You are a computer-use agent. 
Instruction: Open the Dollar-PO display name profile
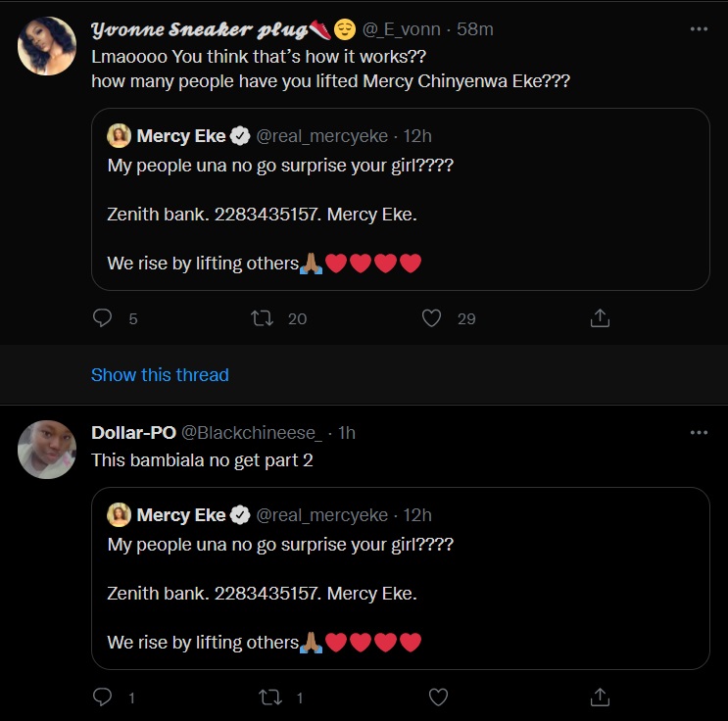[133, 432]
